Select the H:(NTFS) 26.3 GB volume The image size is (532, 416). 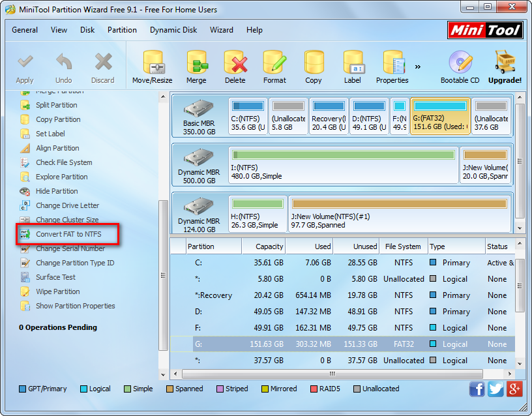pyautogui.click(x=258, y=214)
